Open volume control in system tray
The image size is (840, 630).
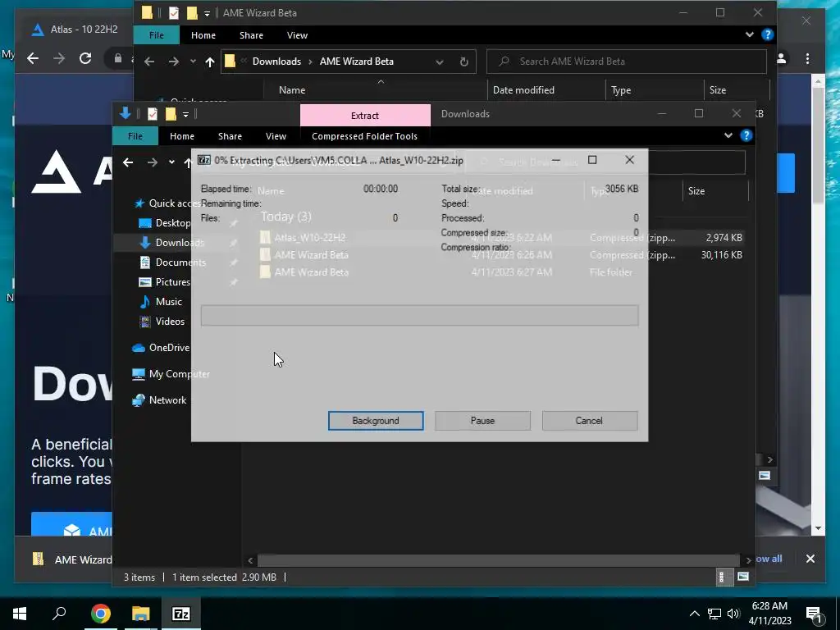click(733, 614)
